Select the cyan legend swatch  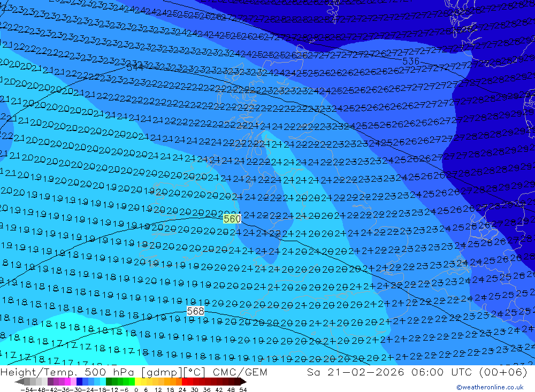(x=103, y=382)
